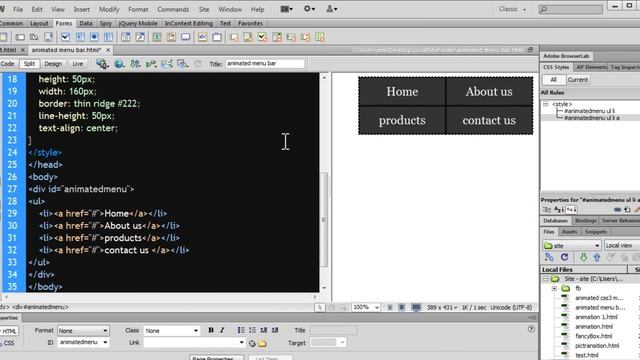Click the document Title input field
This screenshot has height=360, width=640.
pos(265,64)
